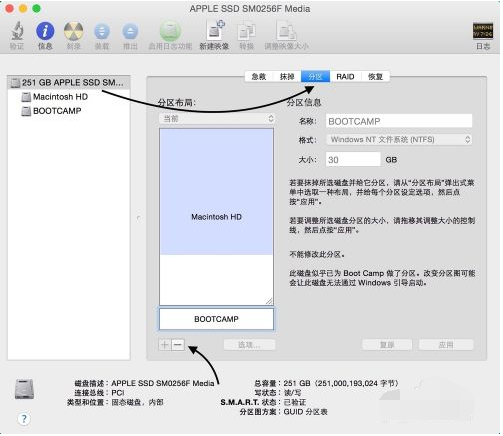Click the green zoom window button
Screen dimensions: 503x436
tap(36, 9)
